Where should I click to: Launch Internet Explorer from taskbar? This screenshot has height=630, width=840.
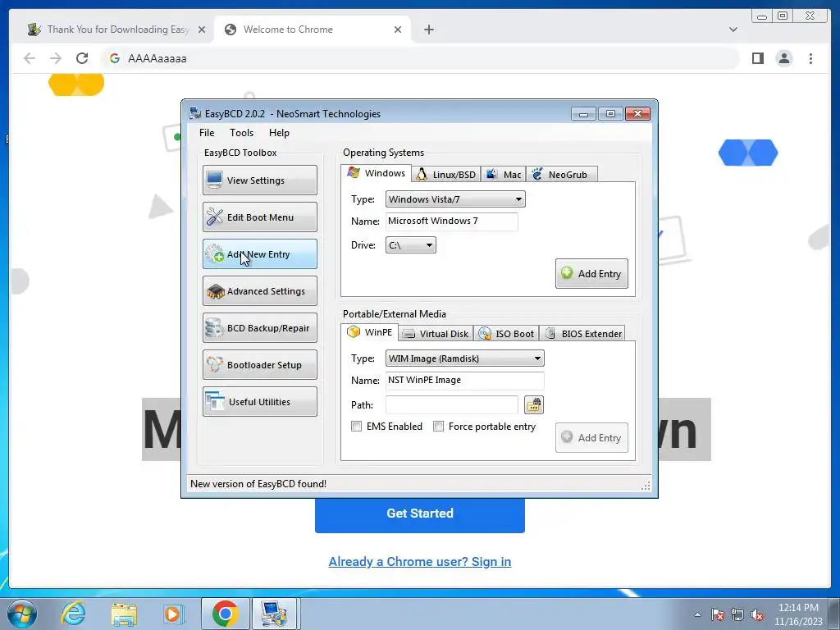pyautogui.click(x=73, y=614)
